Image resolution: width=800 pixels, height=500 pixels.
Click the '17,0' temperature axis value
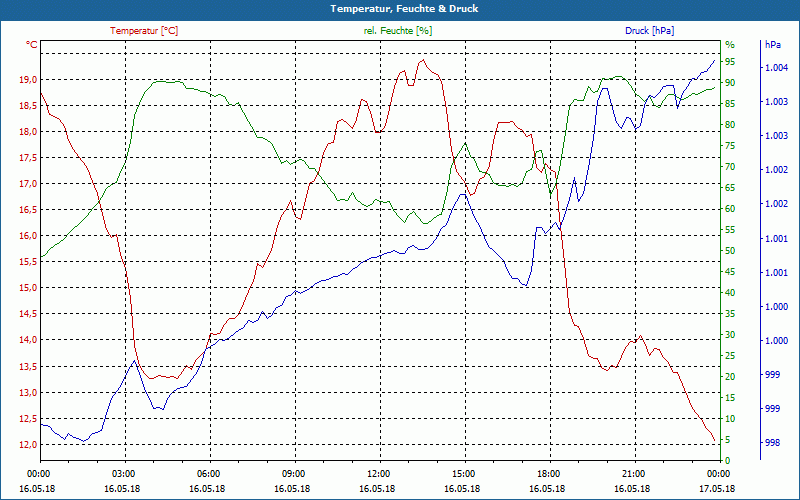pos(29,184)
